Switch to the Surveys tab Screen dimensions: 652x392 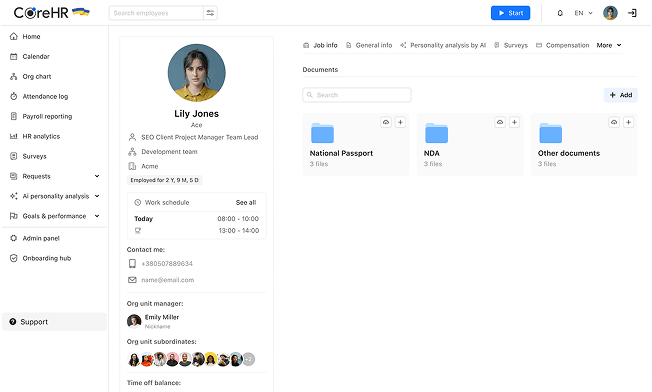511,45
